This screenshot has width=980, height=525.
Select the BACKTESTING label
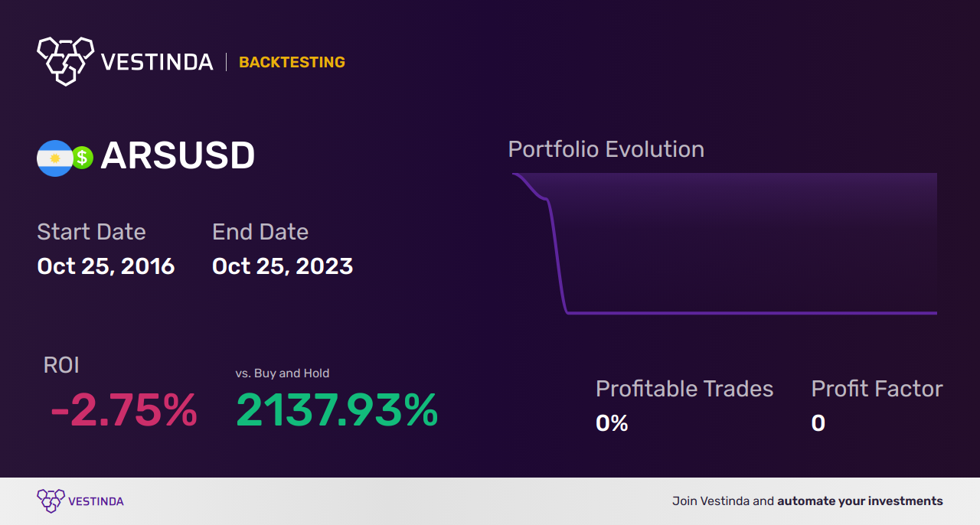tap(292, 62)
